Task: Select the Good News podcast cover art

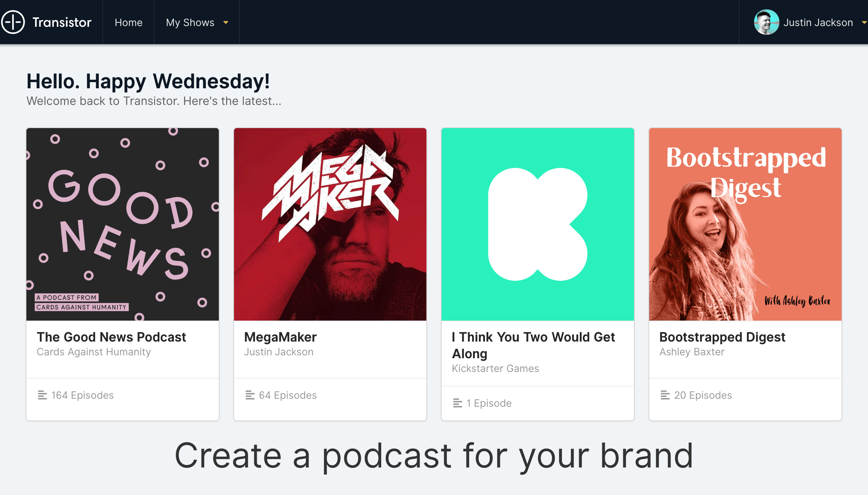Action: (x=123, y=224)
